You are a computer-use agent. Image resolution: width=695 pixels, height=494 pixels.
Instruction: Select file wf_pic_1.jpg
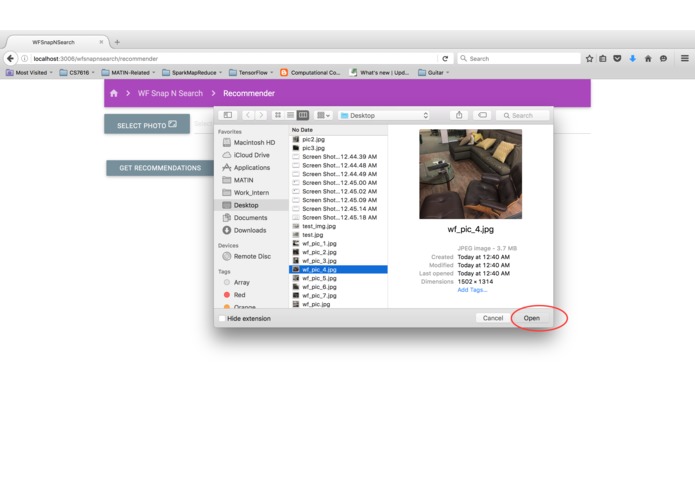[338, 243]
